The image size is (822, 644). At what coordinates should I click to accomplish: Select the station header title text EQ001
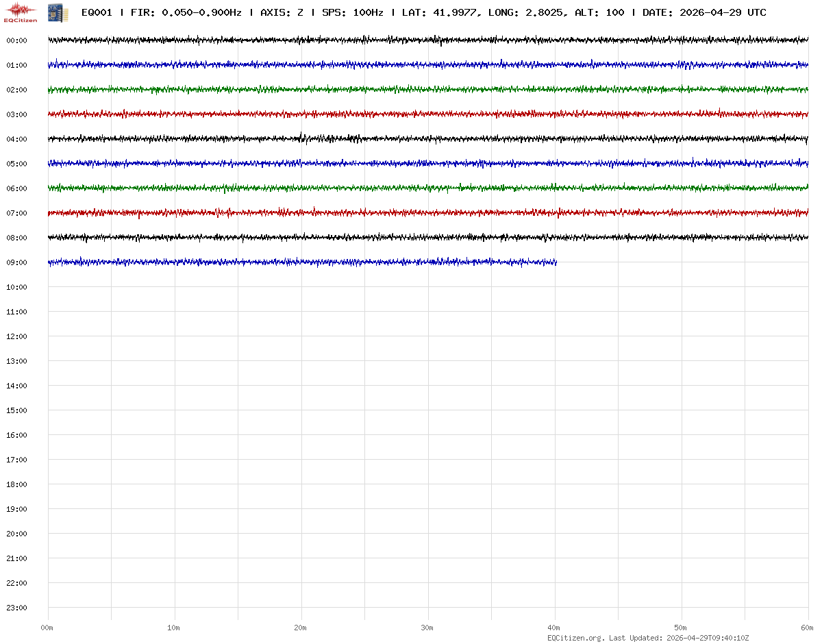[x=97, y=12]
